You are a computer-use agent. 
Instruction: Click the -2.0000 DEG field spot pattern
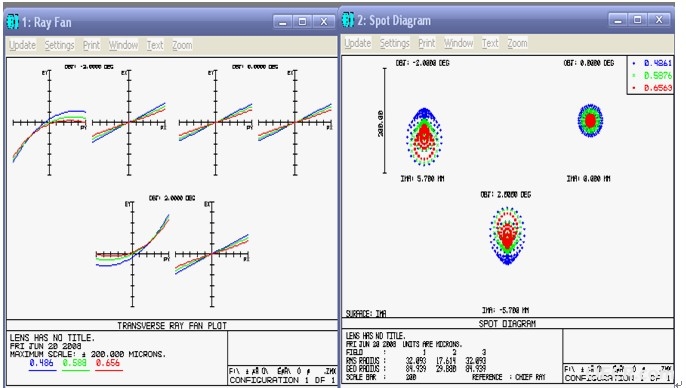tap(424, 137)
